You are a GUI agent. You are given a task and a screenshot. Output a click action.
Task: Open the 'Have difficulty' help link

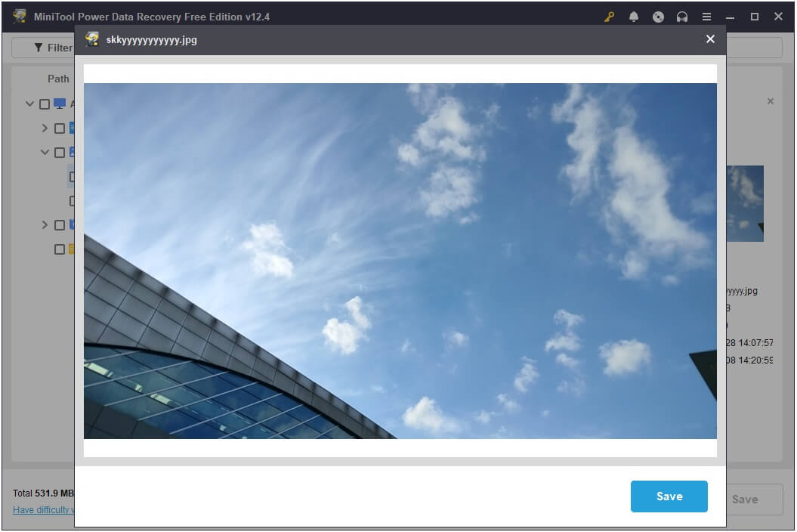[43, 509]
